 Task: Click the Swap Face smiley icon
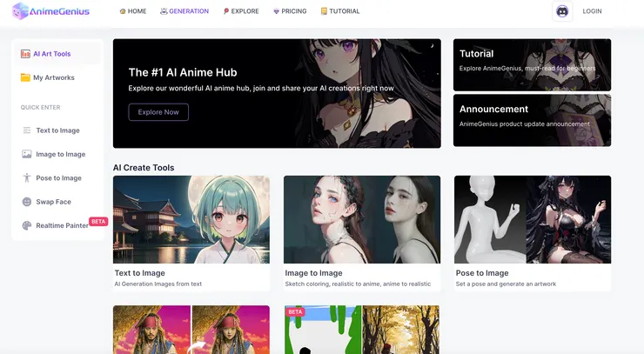[x=27, y=202]
